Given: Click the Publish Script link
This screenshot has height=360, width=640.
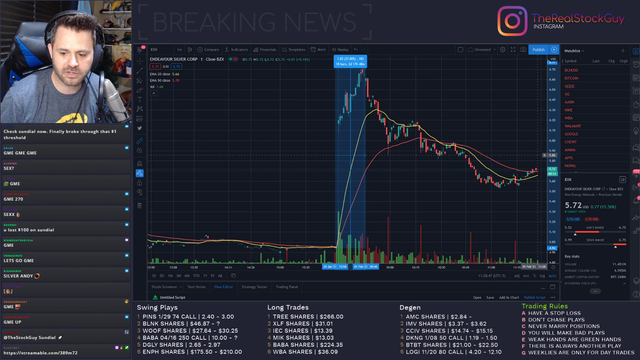Looking at the screenshot, I should click(x=534, y=298).
